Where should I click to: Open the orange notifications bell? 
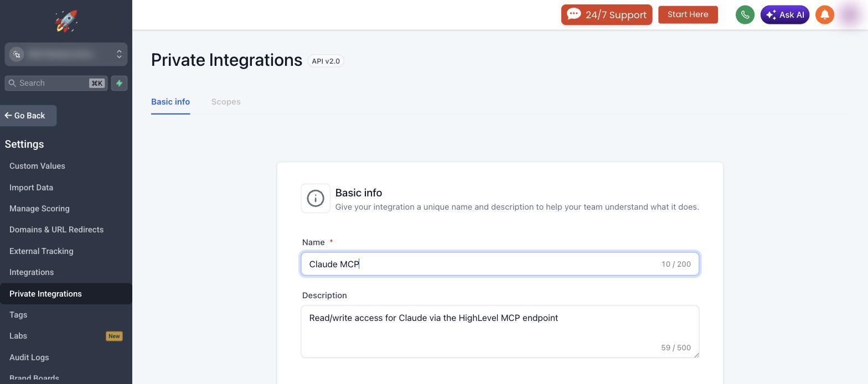point(825,15)
